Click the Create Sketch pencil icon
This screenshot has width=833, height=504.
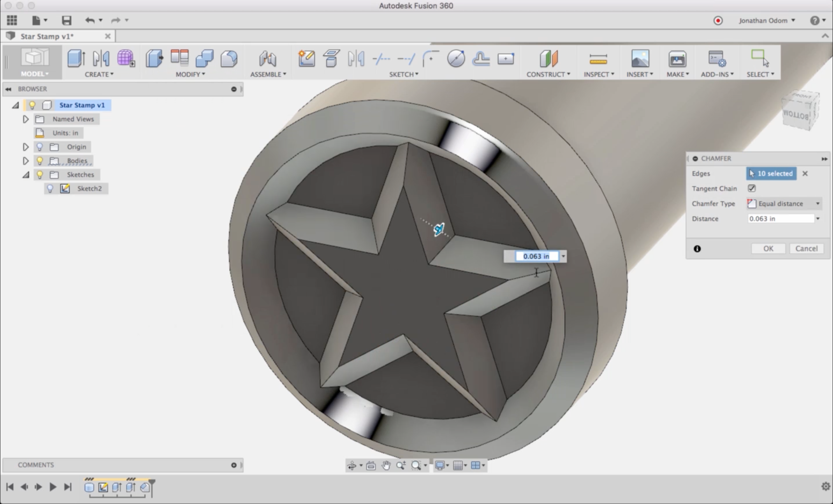pos(306,58)
